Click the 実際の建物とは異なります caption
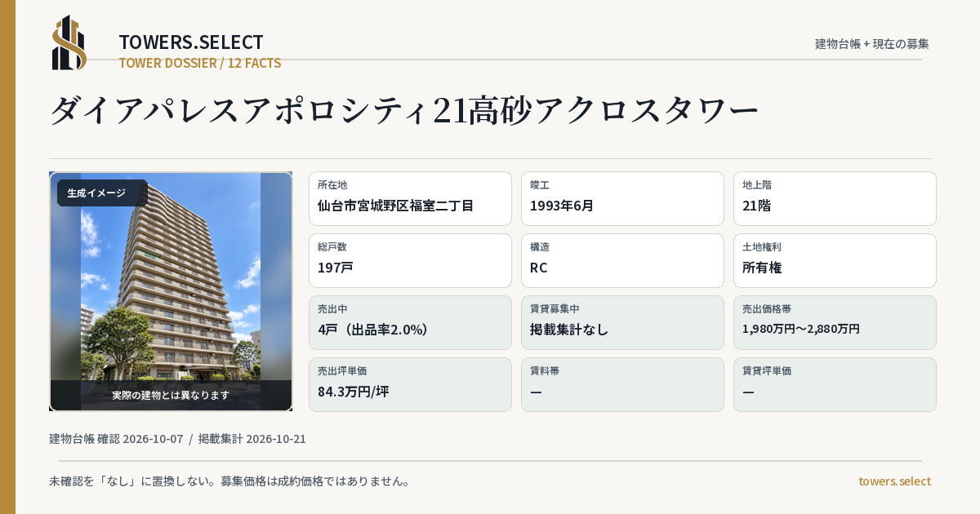This screenshot has height=514, width=980. coord(171,395)
